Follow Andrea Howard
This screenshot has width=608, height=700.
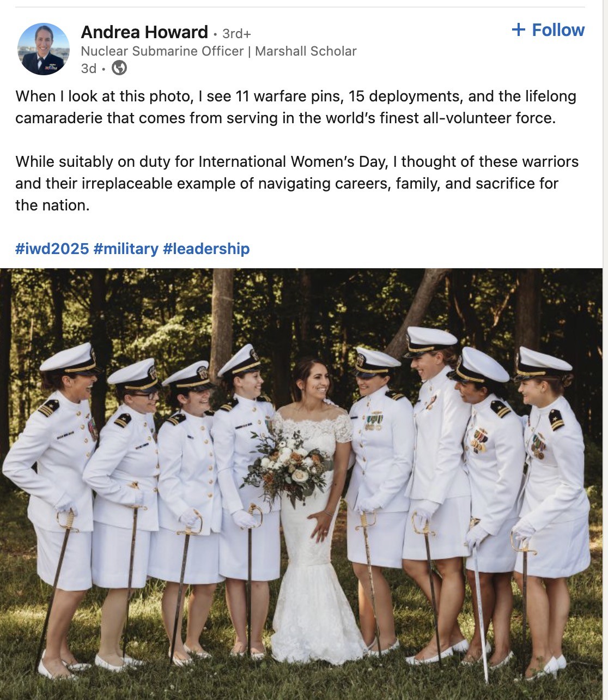[548, 30]
